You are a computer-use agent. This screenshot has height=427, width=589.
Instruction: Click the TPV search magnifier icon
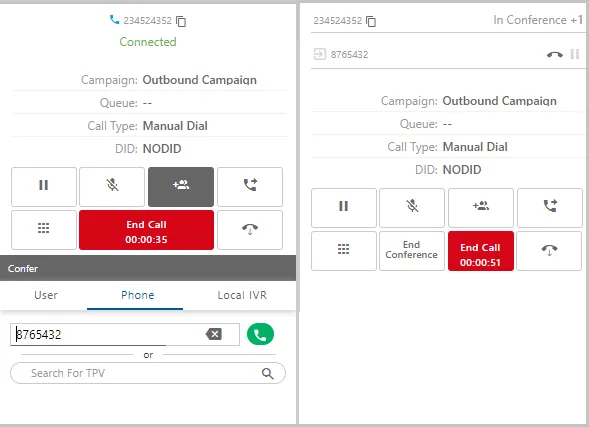(x=267, y=373)
